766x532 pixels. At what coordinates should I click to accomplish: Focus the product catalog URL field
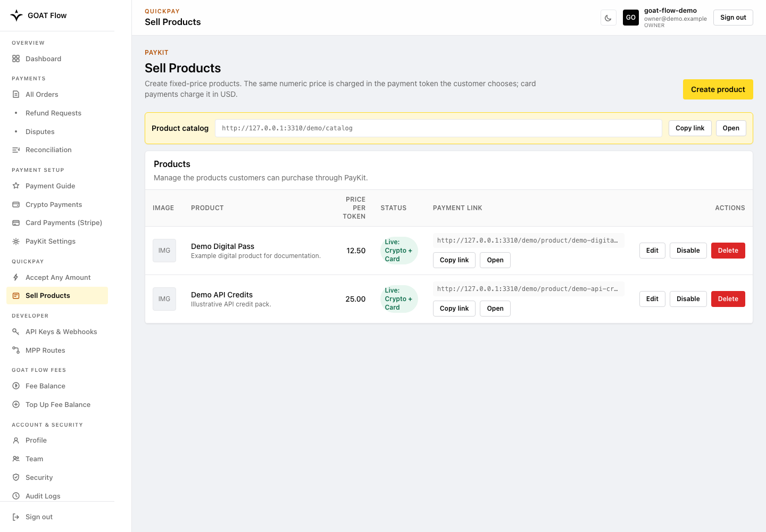click(x=438, y=128)
